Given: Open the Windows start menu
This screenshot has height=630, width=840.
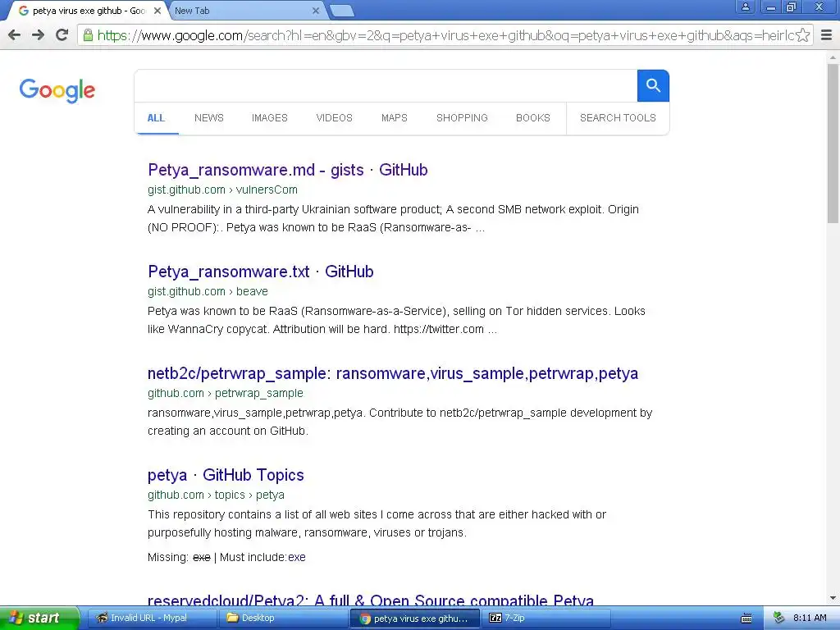Looking at the screenshot, I should (x=39, y=619).
